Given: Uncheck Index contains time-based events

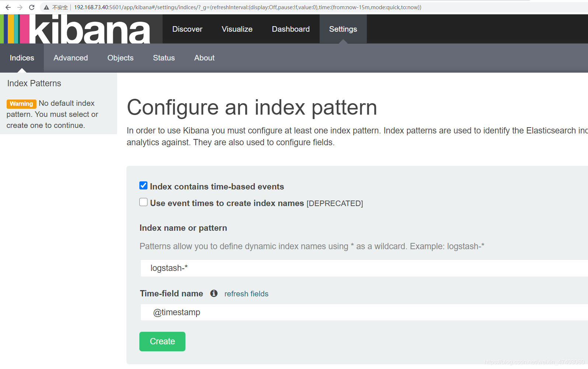Looking at the screenshot, I should (x=143, y=186).
